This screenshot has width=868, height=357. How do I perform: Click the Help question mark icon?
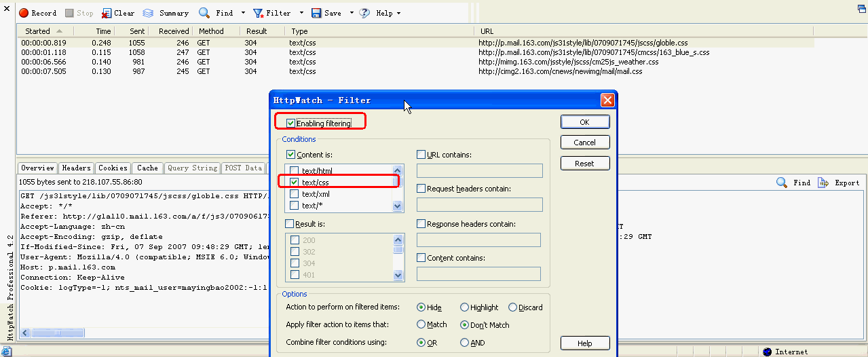coord(364,13)
